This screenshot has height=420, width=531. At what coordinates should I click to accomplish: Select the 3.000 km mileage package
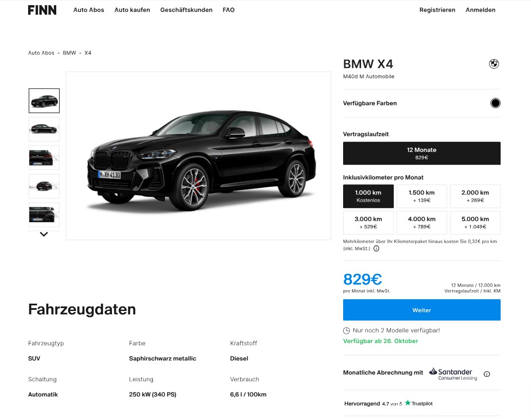click(x=368, y=222)
